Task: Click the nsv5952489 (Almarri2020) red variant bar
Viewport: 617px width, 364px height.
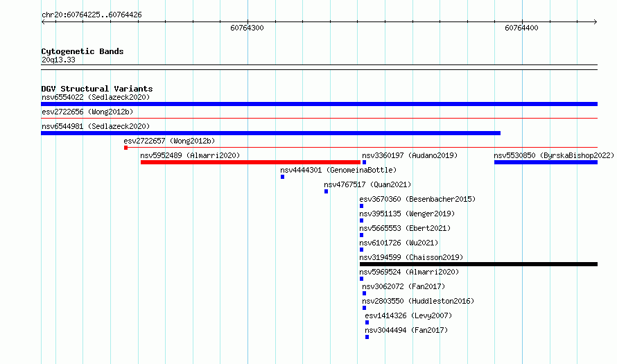Action: point(250,162)
